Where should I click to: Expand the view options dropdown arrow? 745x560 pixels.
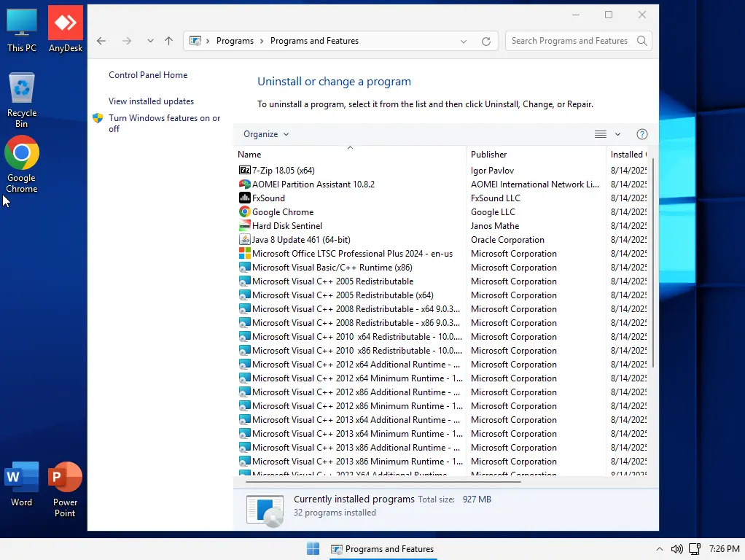click(x=617, y=135)
